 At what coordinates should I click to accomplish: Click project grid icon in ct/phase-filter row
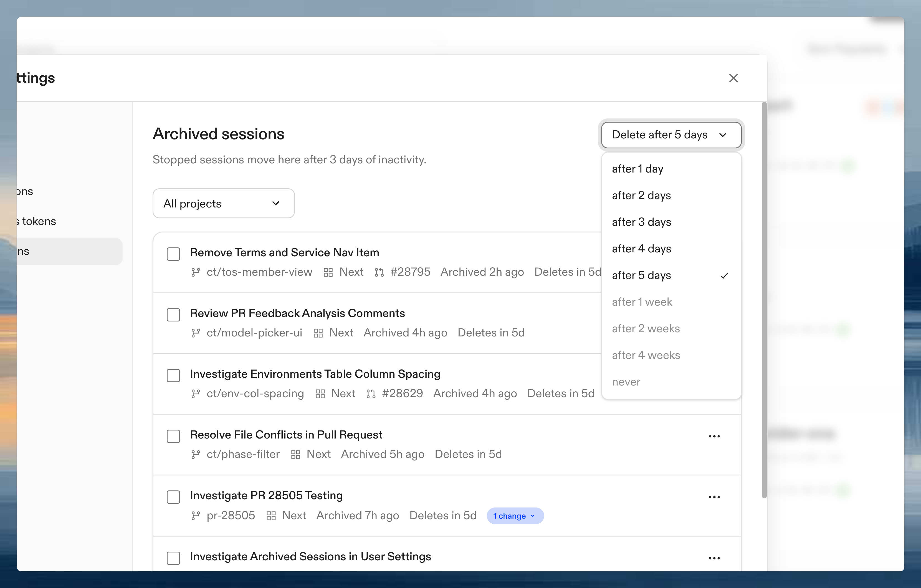pyautogui.click(x=295, y=455)
